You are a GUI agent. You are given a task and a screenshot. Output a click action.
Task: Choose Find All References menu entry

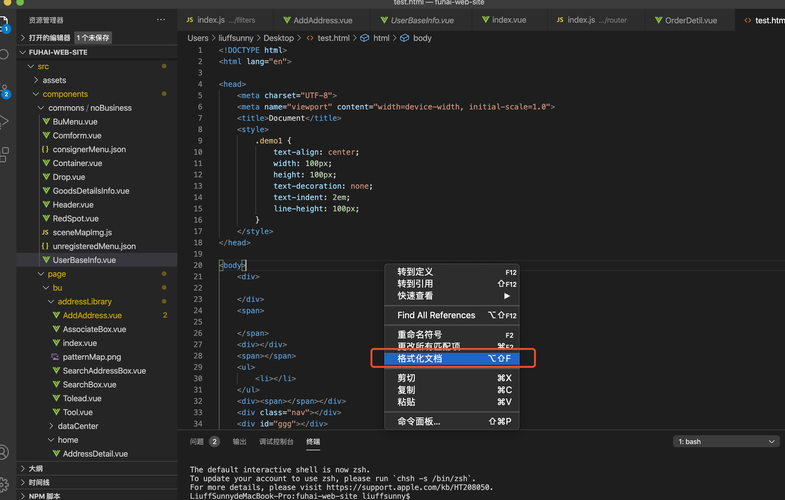[452, 315]
